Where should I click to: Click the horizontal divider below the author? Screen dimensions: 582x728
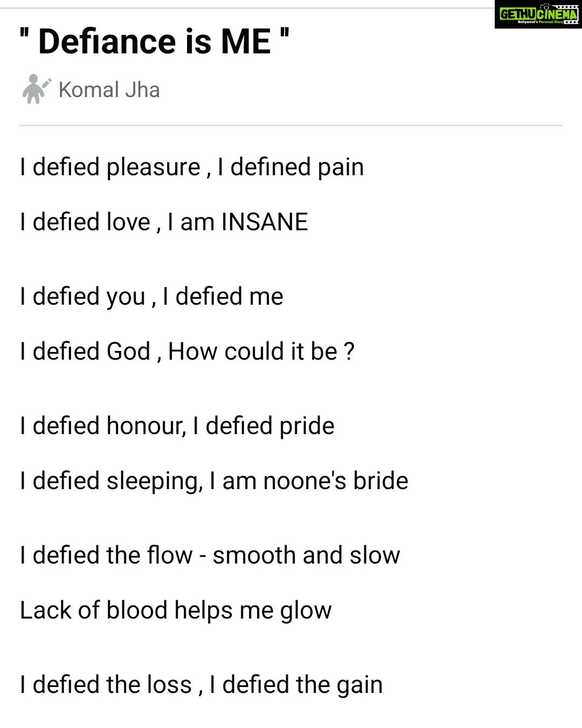click(x=291, y=125)
